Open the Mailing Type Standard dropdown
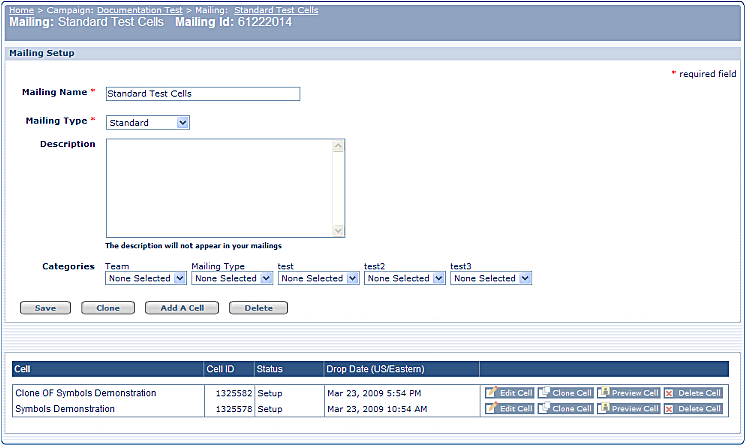Screen dimensions: 745x446 coord(148,123)
